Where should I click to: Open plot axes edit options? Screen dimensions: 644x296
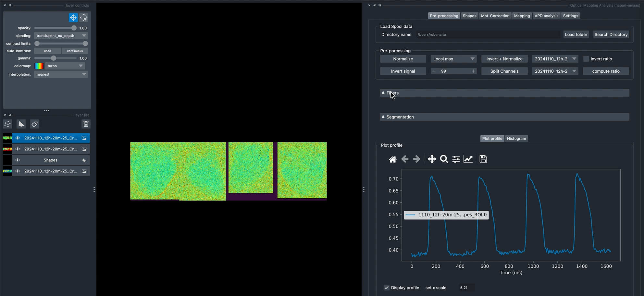468,159
